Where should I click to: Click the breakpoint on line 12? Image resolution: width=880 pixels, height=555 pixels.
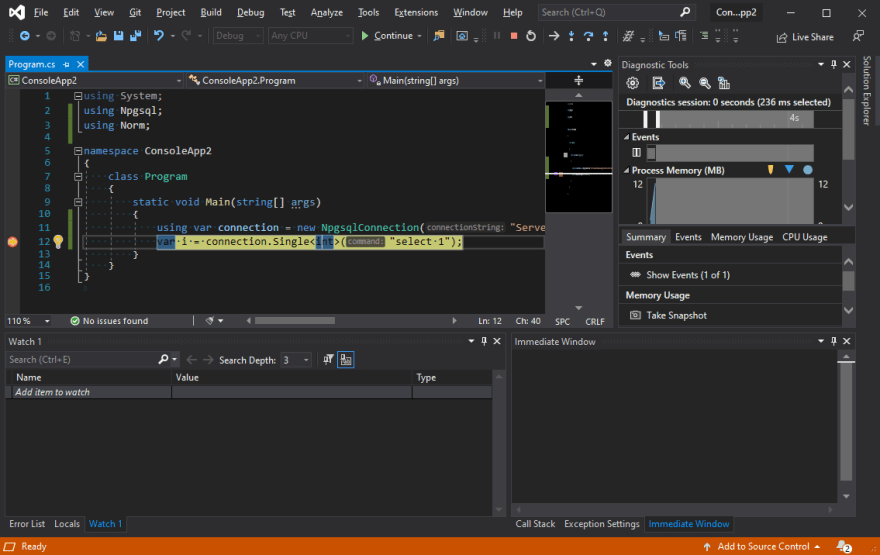click(x=12, y=242)
